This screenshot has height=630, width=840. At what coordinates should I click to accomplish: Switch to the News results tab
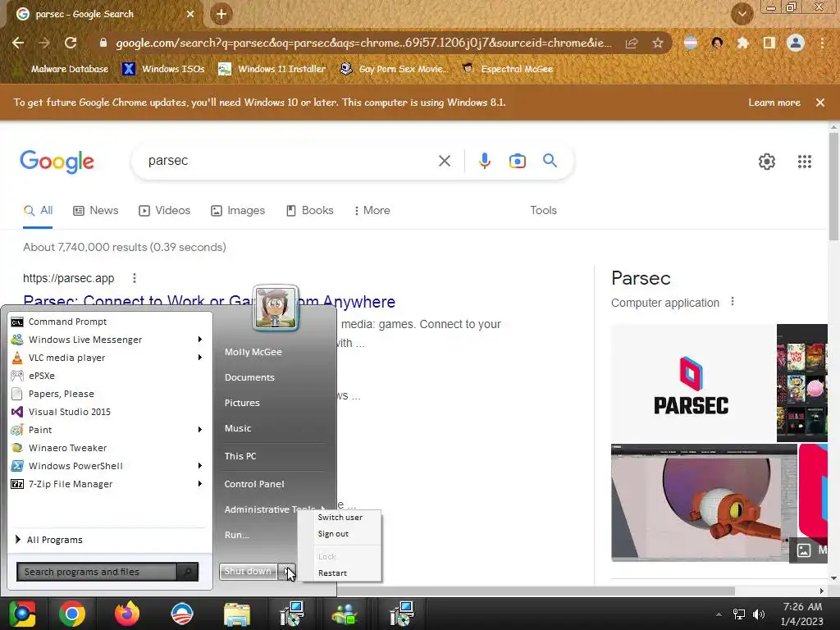pyautogui.click(x=96, y=211)
